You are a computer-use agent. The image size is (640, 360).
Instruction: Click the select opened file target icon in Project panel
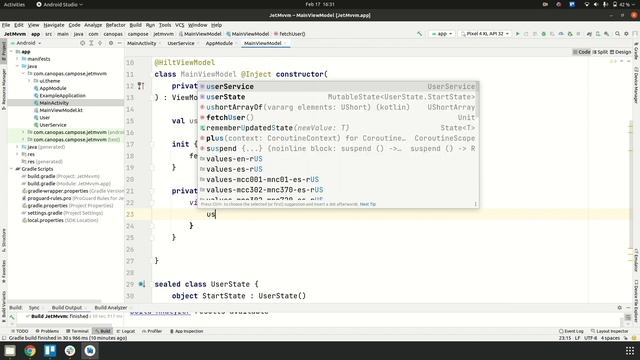coord(82,43)
